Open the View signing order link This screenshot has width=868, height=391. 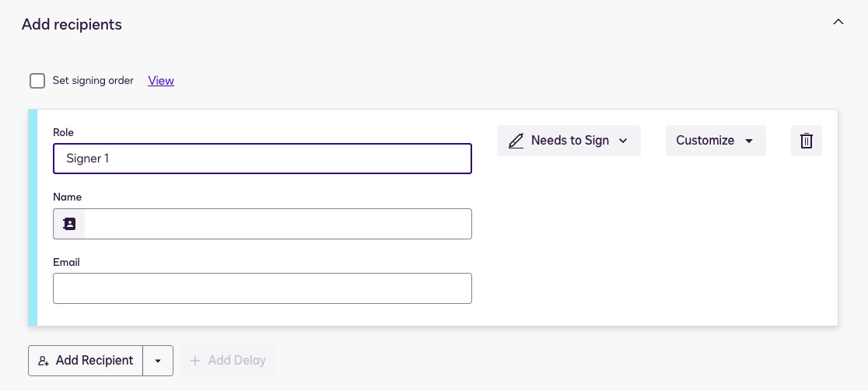[161, 81]
